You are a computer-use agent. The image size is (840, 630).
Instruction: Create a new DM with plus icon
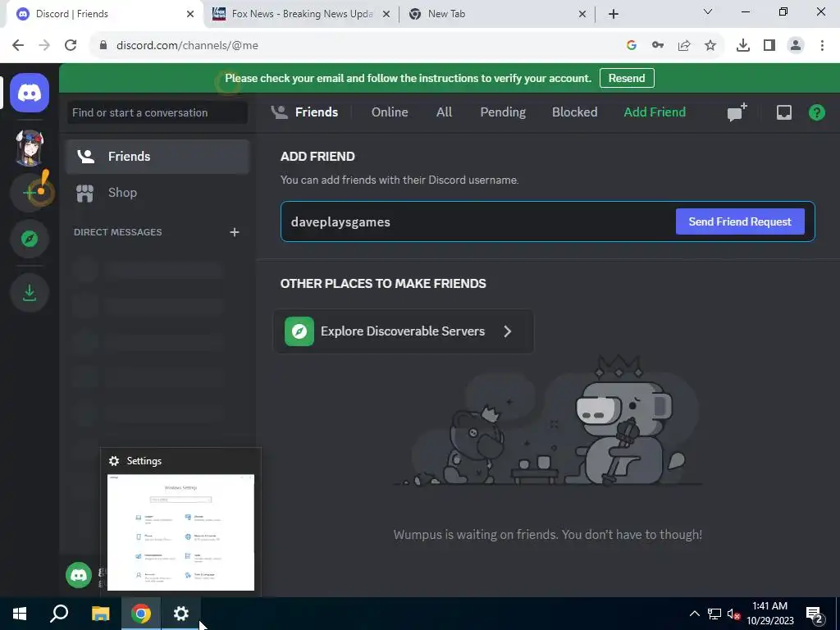pos(234,232)
